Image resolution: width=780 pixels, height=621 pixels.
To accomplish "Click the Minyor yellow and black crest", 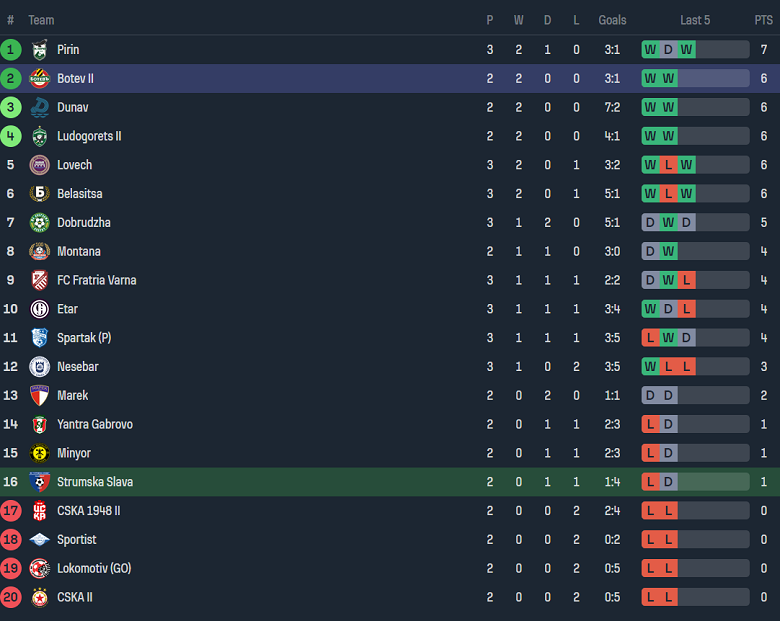I will [39, 453].
